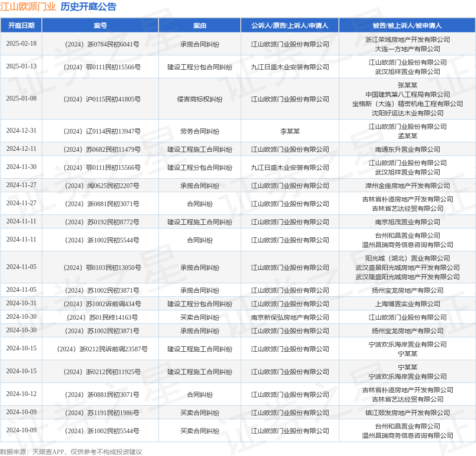Screen dimensions: 476x456
Task: Click the defendant 大连一方地产有限公司
Action: pos(407,49)
